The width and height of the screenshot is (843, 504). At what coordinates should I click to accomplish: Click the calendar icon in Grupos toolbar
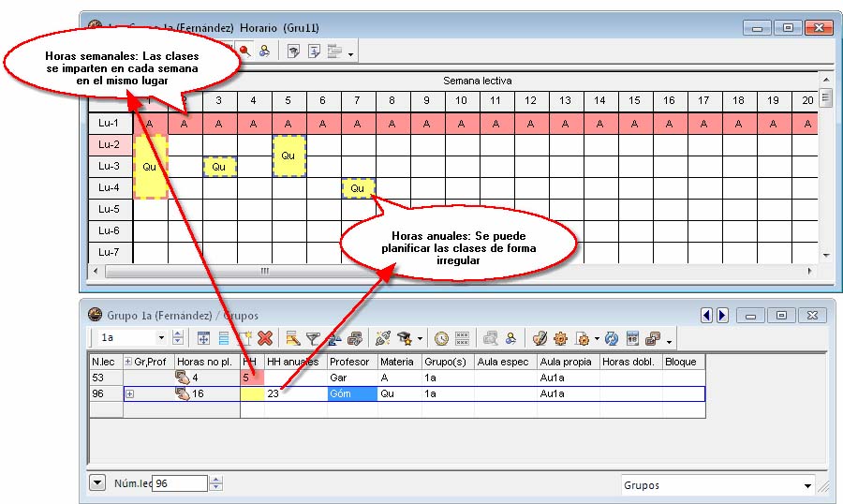pos(632,338)
